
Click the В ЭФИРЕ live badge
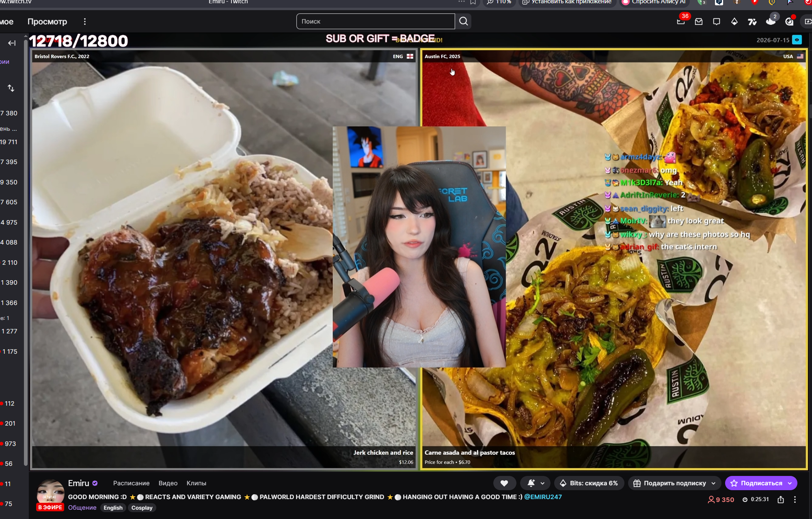pos(50,507)
